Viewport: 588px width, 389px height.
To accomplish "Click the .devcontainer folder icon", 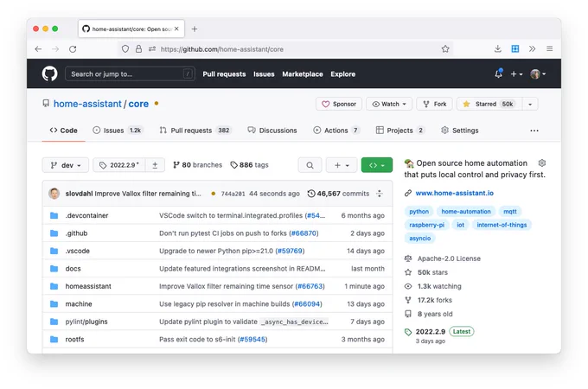I will click(54, 215).
